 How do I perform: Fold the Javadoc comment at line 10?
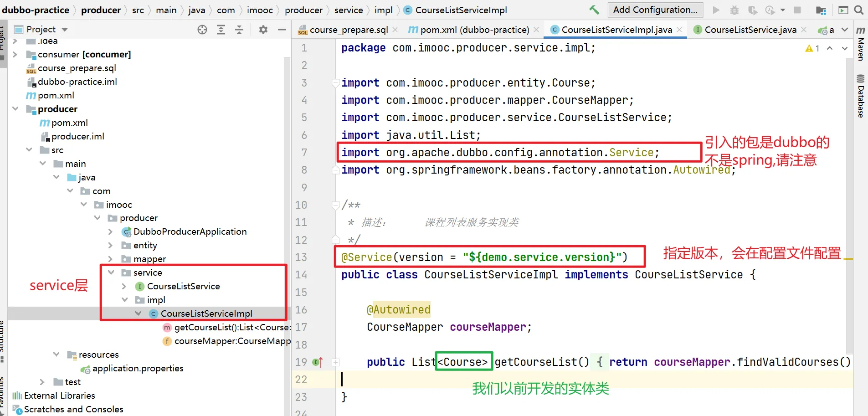point(336,205)
